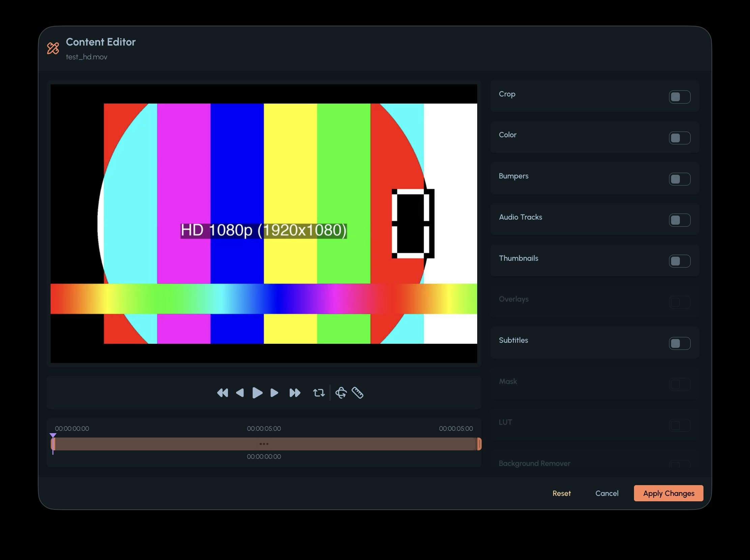Step backward one frame
Viewport: 750px width, 560px height.
coord(241,393)
